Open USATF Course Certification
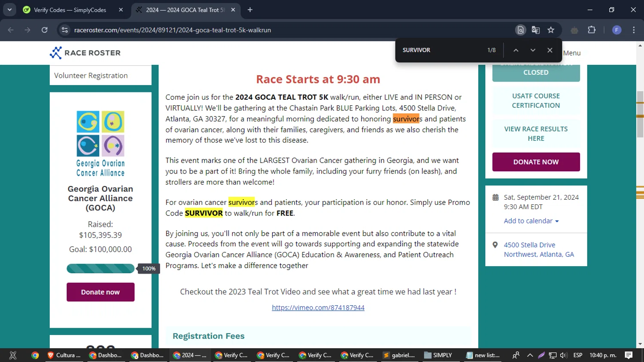Image resolution: width=644 pixels, height=362 pixels. [536, 100]
